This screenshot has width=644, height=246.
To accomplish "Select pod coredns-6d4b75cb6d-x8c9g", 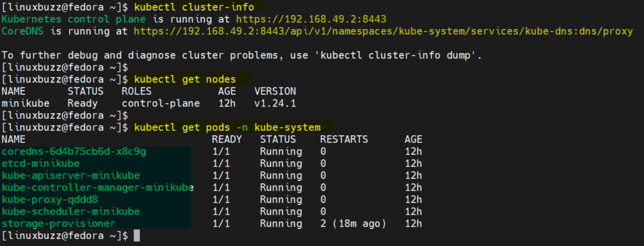I will [74, 152].
